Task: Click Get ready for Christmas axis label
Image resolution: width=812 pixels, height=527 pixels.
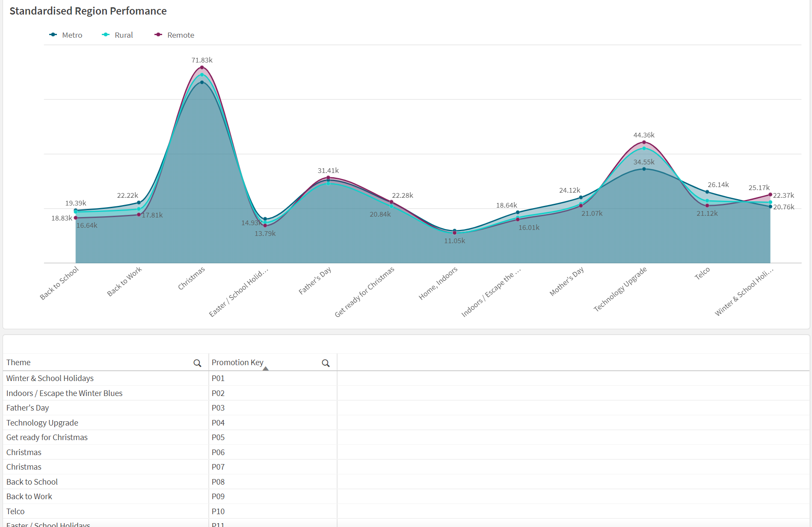Action: [x=365, y=292]
